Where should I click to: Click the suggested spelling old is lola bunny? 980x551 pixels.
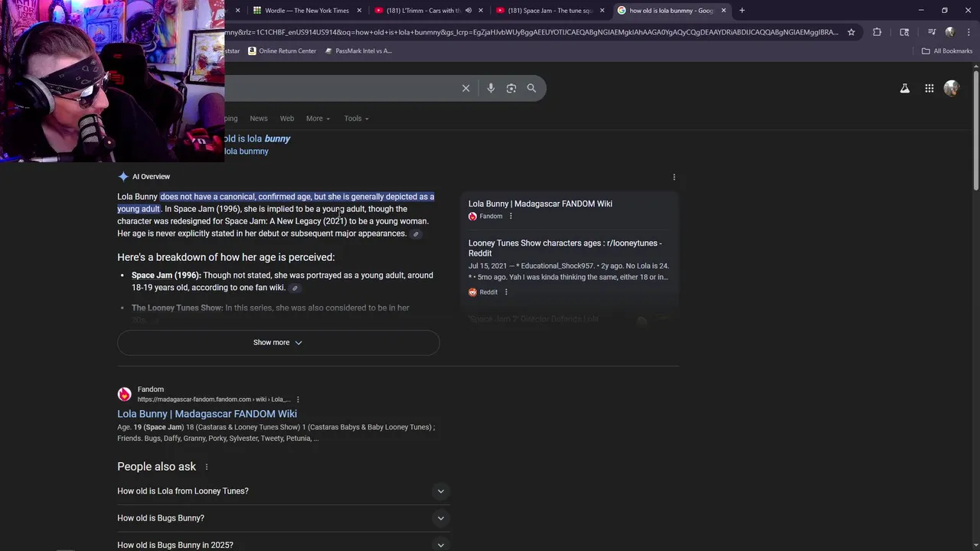(257, 139)
